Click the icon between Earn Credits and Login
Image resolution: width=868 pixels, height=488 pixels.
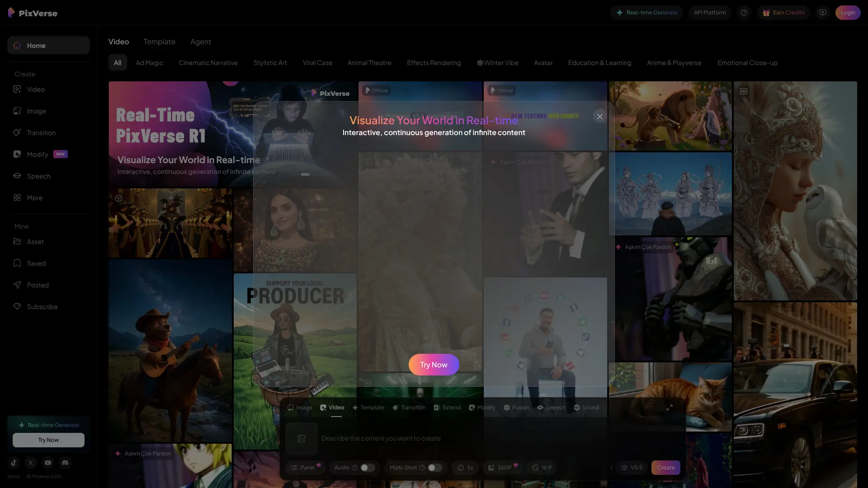pos(822,13)
